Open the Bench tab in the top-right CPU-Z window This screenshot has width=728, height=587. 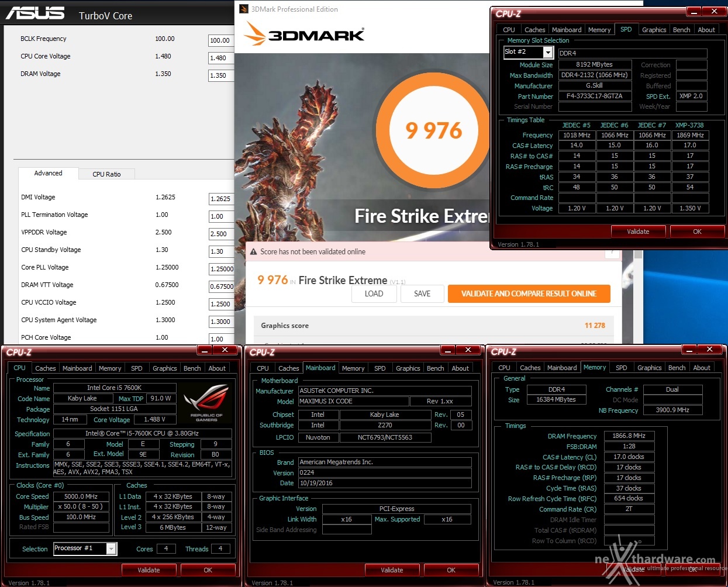coord(681,30)
